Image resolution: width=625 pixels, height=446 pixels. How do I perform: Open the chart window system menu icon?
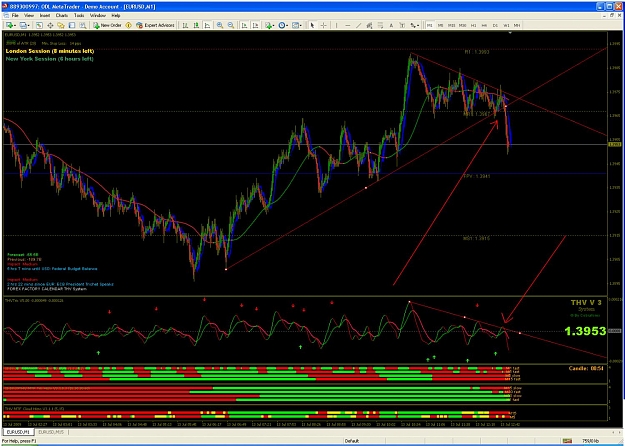pyautogui.click(x=6, y=15)
